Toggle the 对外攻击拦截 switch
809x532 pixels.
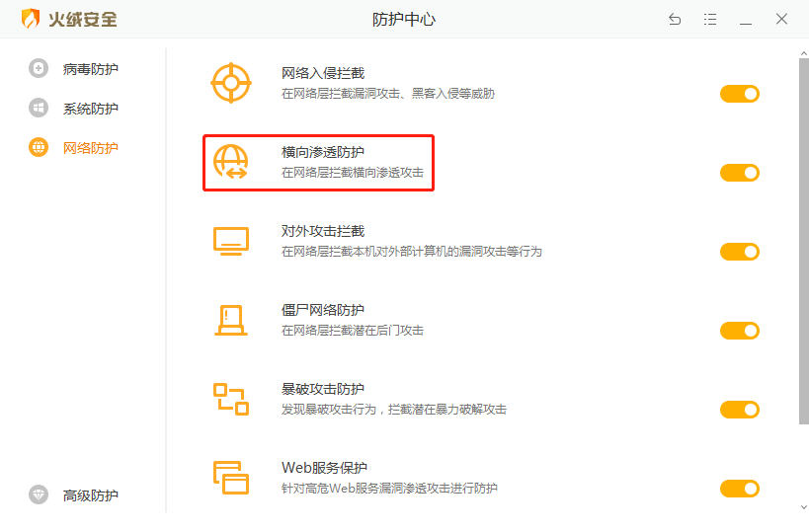739,252
